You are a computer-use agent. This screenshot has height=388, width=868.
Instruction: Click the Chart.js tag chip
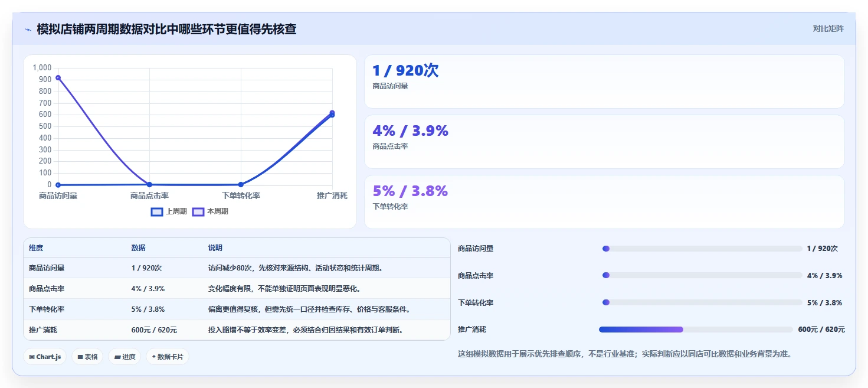[45, 357]
